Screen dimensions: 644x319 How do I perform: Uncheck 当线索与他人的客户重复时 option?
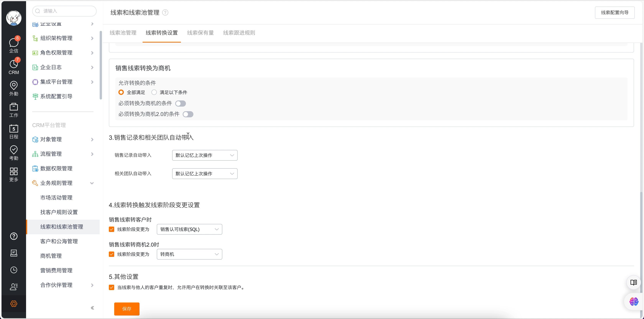[x=112, y=288]
